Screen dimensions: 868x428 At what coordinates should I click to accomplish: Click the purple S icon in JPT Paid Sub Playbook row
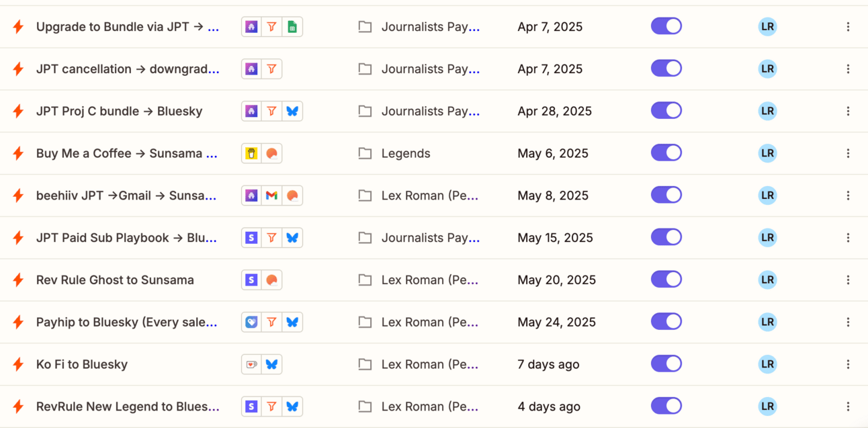pyautogui.click(x=251, y=238)
